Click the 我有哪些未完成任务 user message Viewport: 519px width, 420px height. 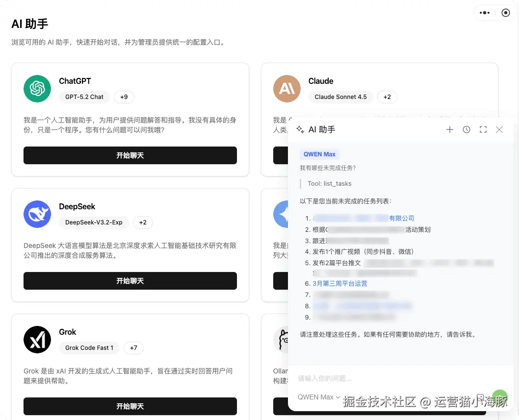point(328,168)
